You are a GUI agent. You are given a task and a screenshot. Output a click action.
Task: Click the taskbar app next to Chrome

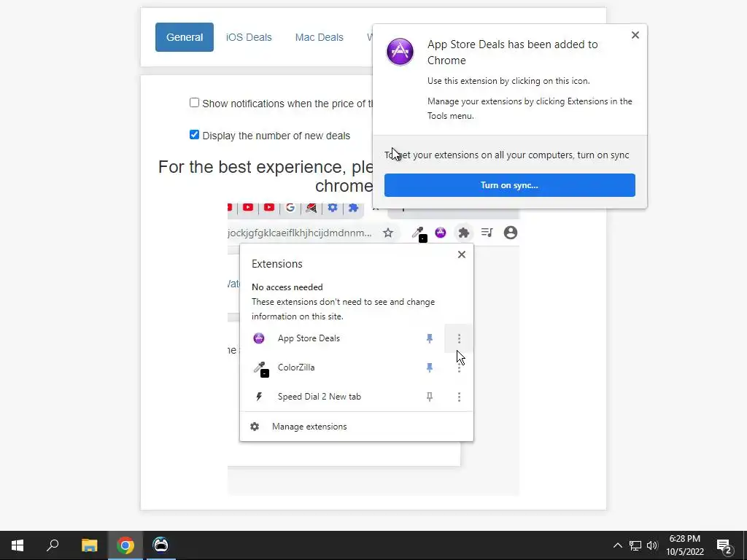point(161,545)
